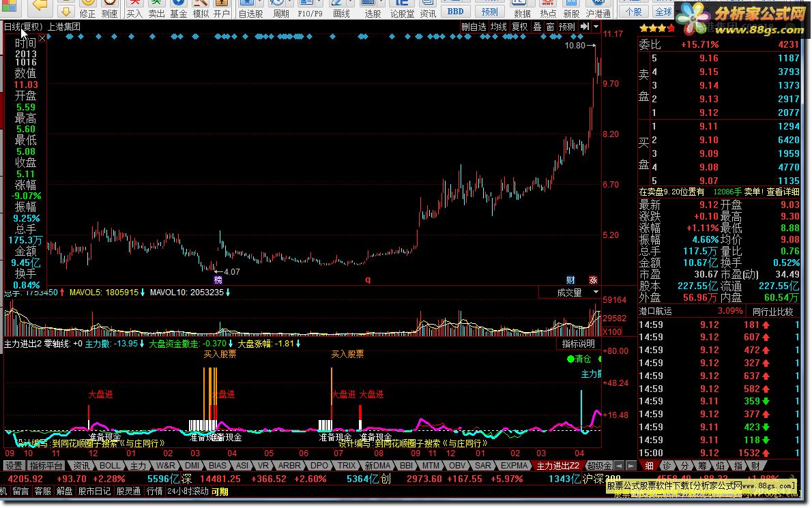Click the 港口航运 sector label
The width and height of the screenshot is (812, 508).
tap(655, 312)
